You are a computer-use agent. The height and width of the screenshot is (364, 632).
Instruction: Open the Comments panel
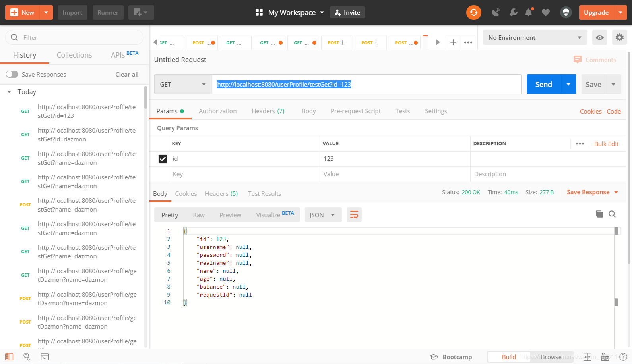pos(595,60)
